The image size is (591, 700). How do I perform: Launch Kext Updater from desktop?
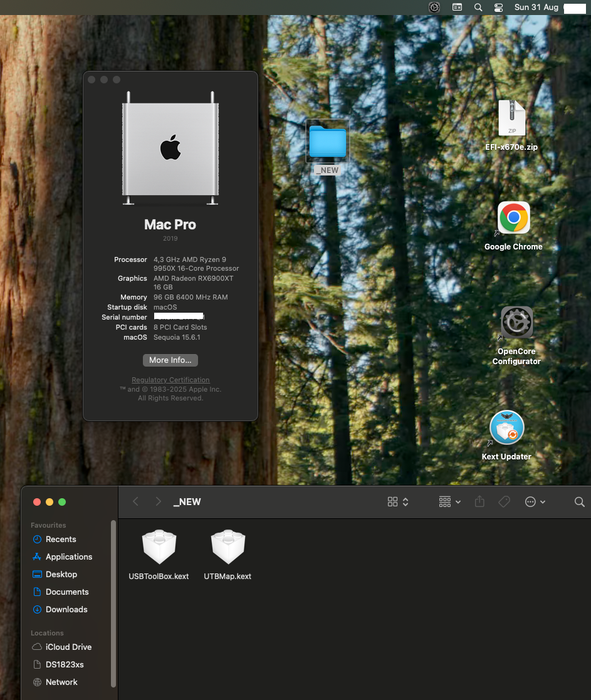click(506, 428)
